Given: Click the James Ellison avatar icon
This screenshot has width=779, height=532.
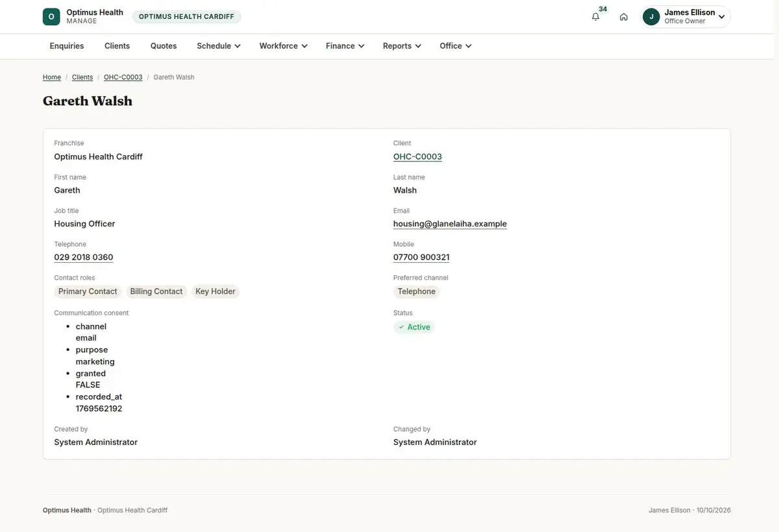Looking at the screenshot, I should [x=651, y=17].
